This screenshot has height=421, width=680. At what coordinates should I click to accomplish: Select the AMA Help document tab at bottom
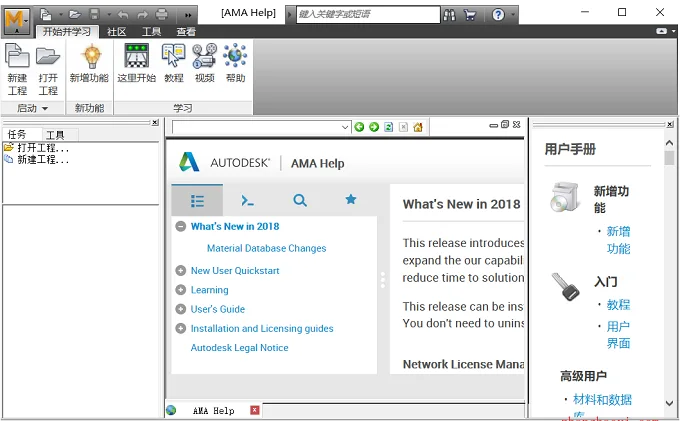click(213, 410)
